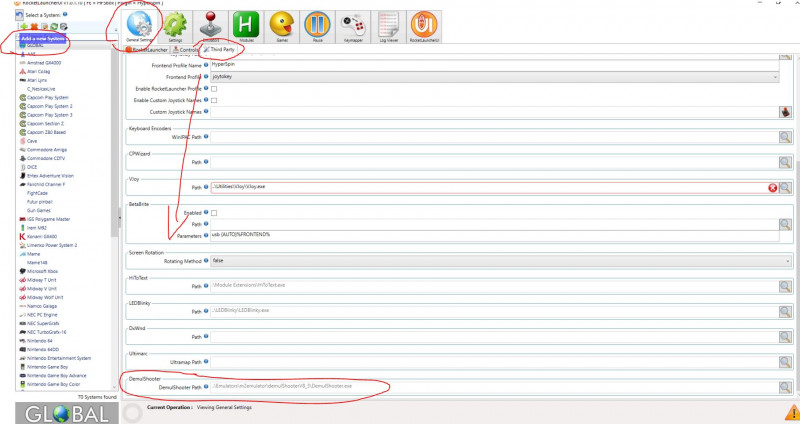This screenshot has width=800, height=424.
Task: Select Amstrad GX4000 in system list
Action: pos(44,63)
